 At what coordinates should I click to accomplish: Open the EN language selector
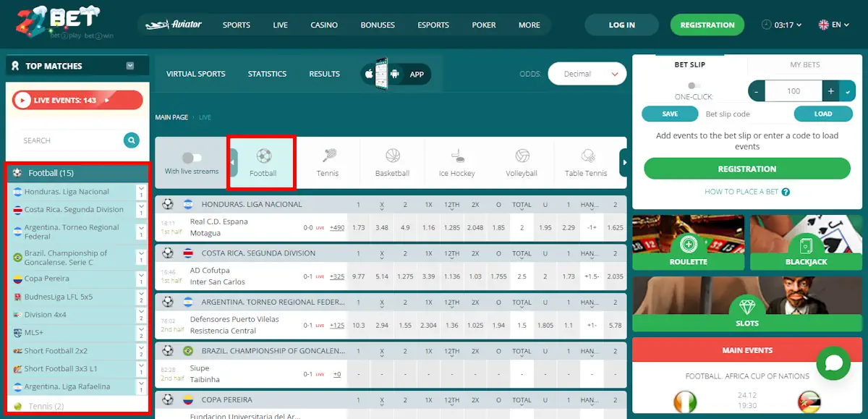tap(833, 24)
